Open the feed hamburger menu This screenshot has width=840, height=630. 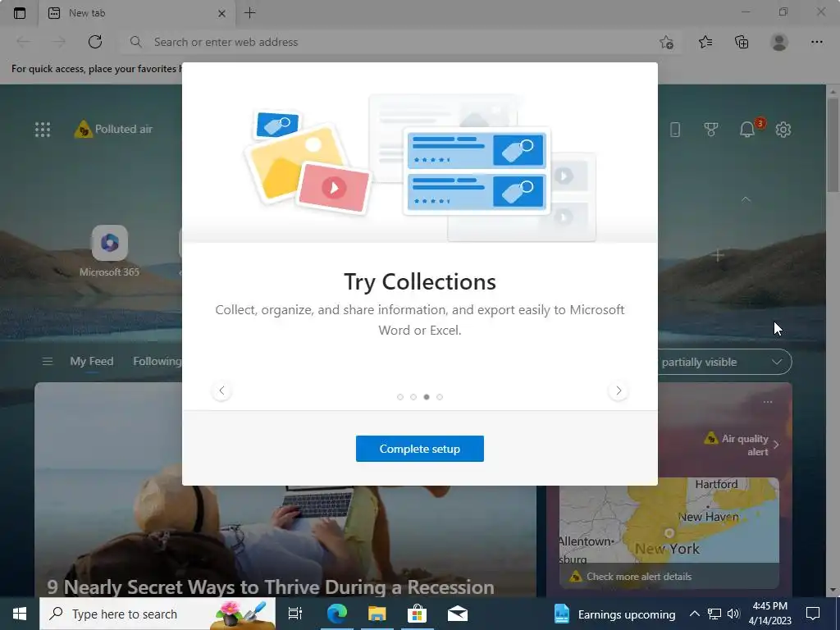(x=47, y=362)
